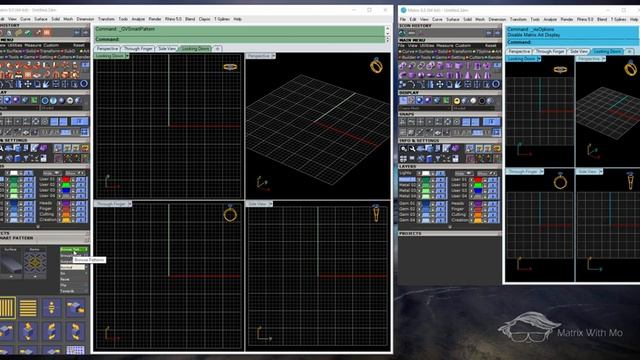Image resolution: width=640 pixels, height=360 pixels.
Task: Open File menu in right window menu bar
Action: pos(403,20)
